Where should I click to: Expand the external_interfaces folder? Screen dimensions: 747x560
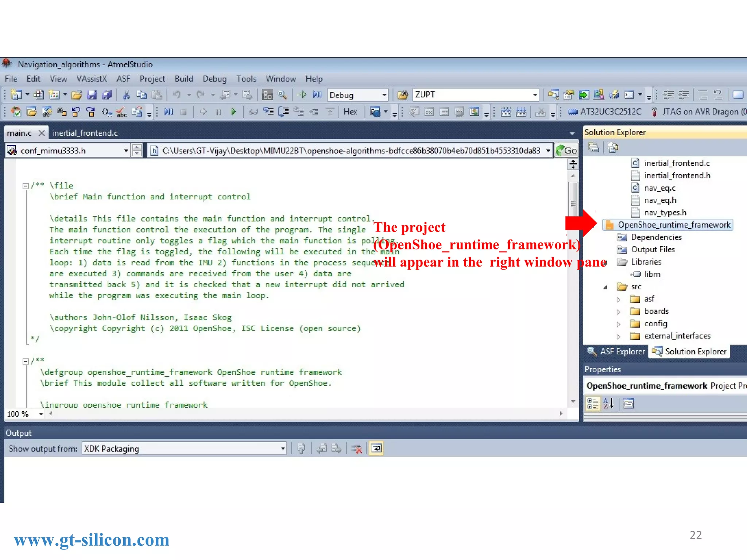coord(618,337)
